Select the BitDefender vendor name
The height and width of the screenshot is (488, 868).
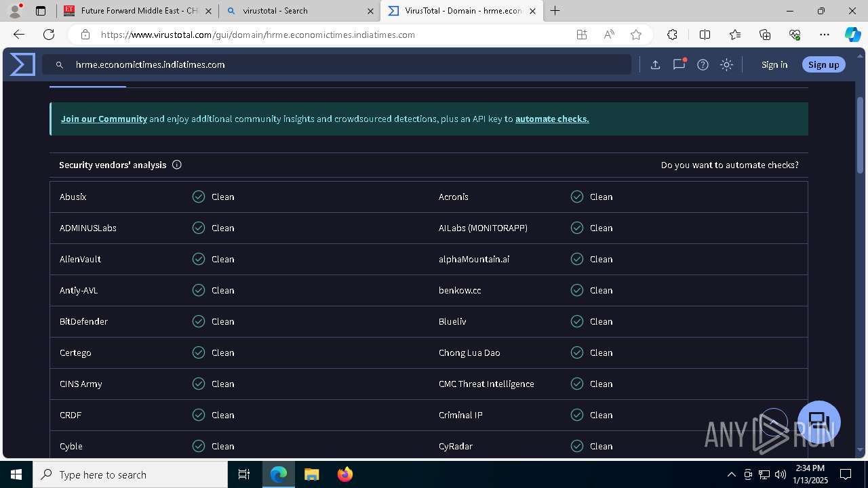(x=83, y=321)
